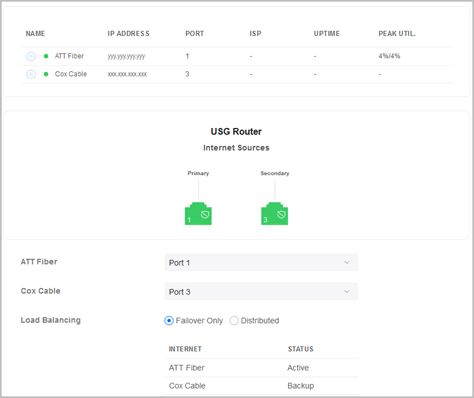Click the Internet Sources subtitle
The height and width of the screenshot is (398, 474).
236,148
